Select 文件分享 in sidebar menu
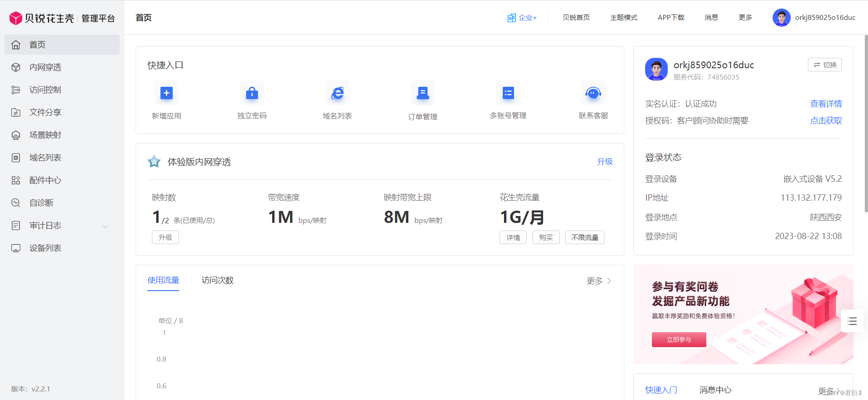Viewport: 868px width, 400px height. click(x=62, y=113)
